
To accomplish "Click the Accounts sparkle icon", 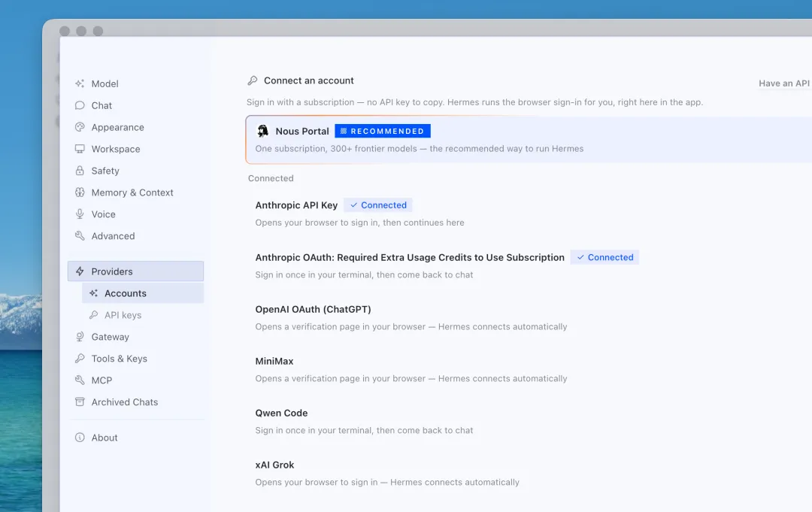I will (x=94, y=293).
